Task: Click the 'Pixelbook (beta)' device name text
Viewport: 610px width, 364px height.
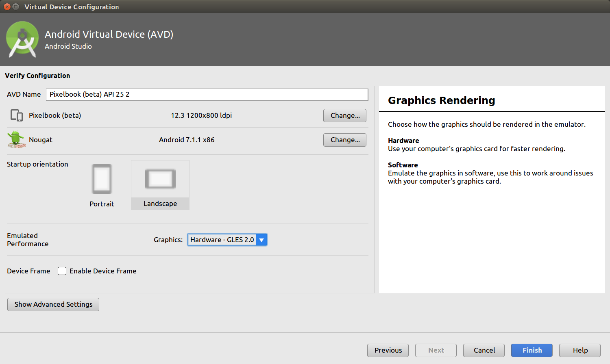Action: point(55,115)
